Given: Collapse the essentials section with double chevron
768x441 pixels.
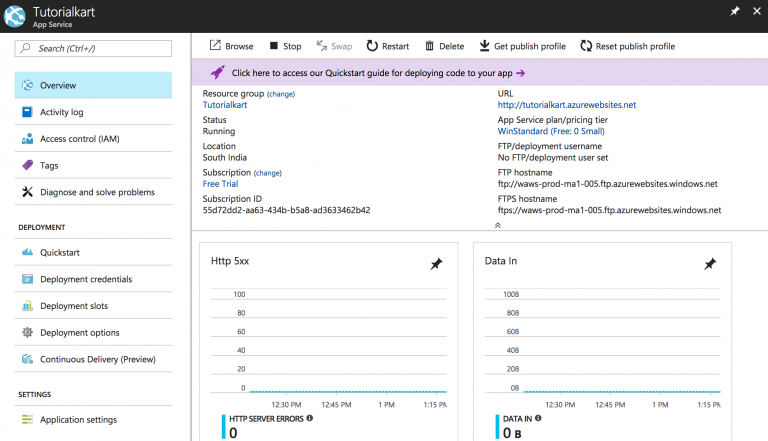Looking at the screenshot, I should [x=498, y=225].
